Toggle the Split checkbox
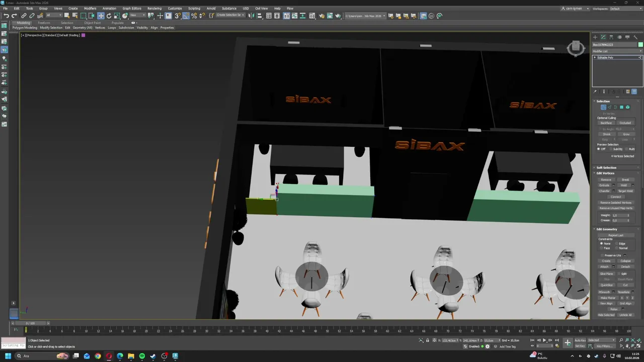 pyautogui.click(x=618, y=274)
